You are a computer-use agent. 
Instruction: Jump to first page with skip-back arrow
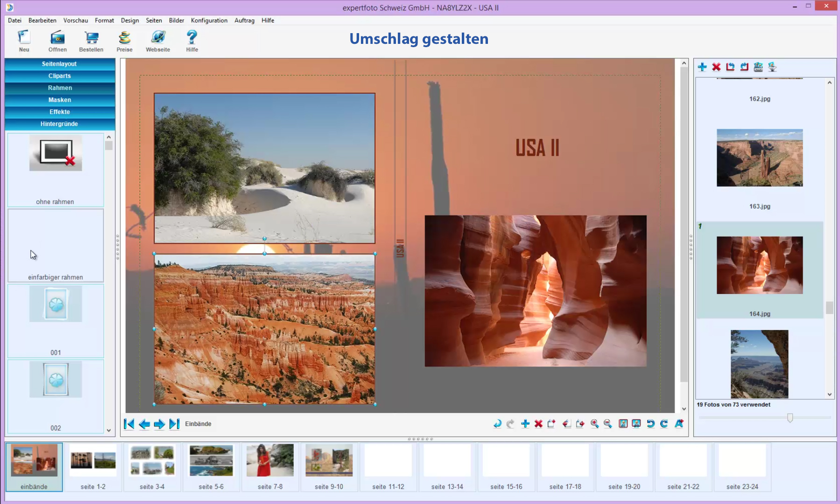coord(129,424)
